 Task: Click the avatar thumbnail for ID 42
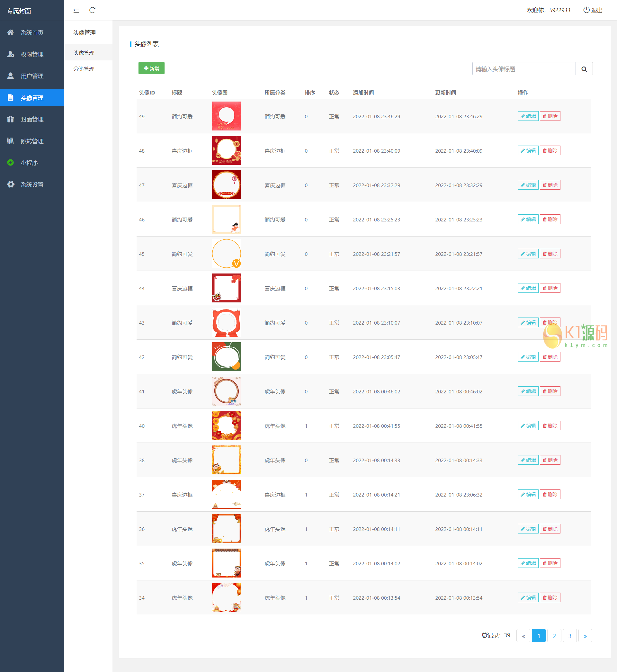(226, 356)
